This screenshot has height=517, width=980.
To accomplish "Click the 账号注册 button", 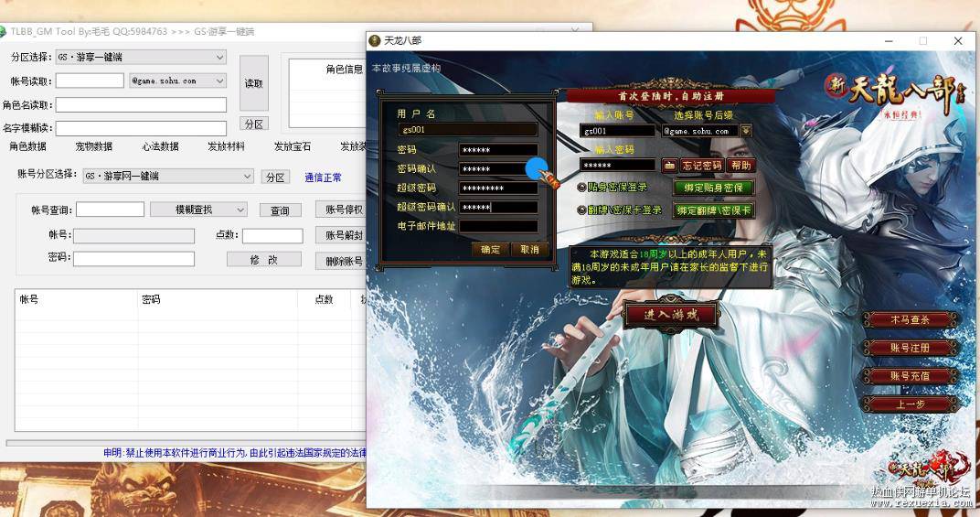I will [910, 348].
